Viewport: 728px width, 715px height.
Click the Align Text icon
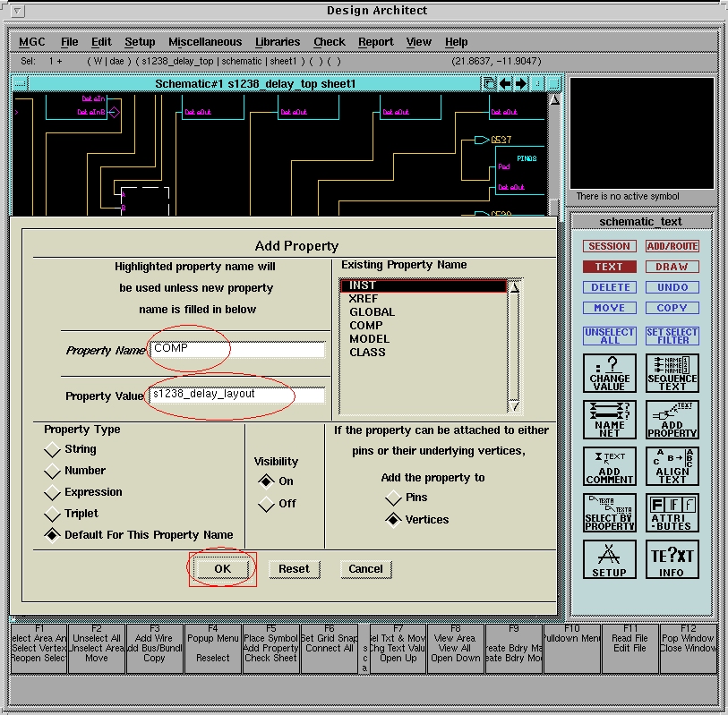(x=672, y=466)
